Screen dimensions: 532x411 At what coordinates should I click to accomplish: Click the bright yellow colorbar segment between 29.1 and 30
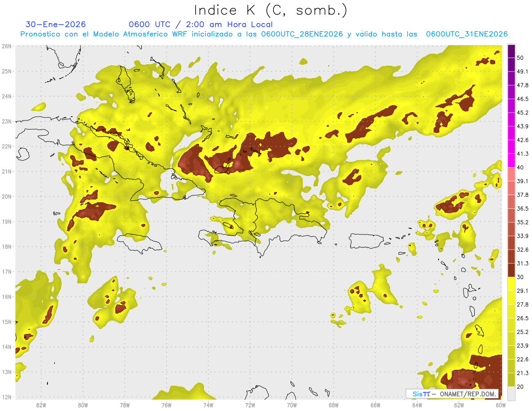click(511, 284)
